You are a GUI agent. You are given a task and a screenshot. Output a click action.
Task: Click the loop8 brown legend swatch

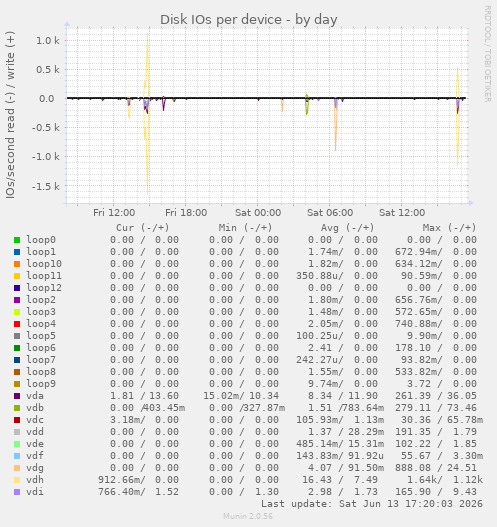click(17, 372)
